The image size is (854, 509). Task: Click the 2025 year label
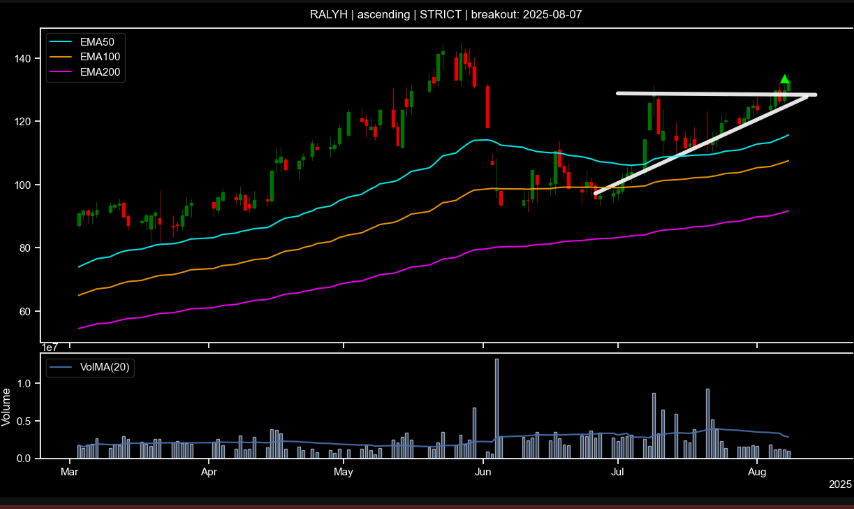point(840,484)
